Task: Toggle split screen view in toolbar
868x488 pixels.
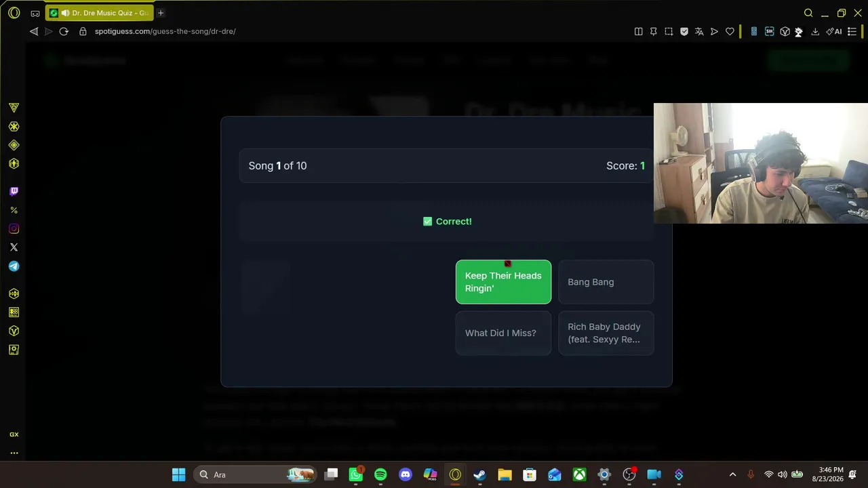Action: click(x=638, y=31)
